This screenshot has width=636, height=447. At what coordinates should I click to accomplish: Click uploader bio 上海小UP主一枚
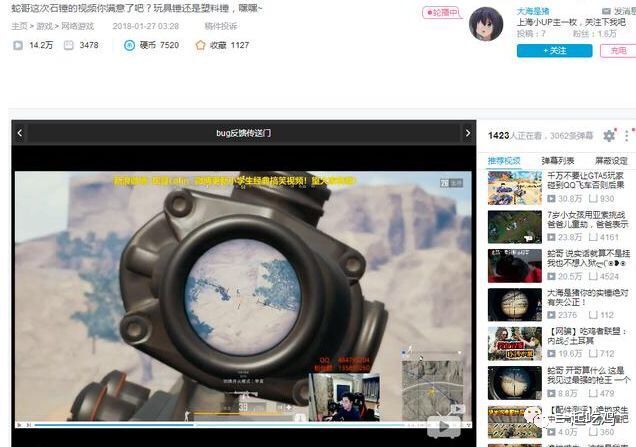pos(571,22)
